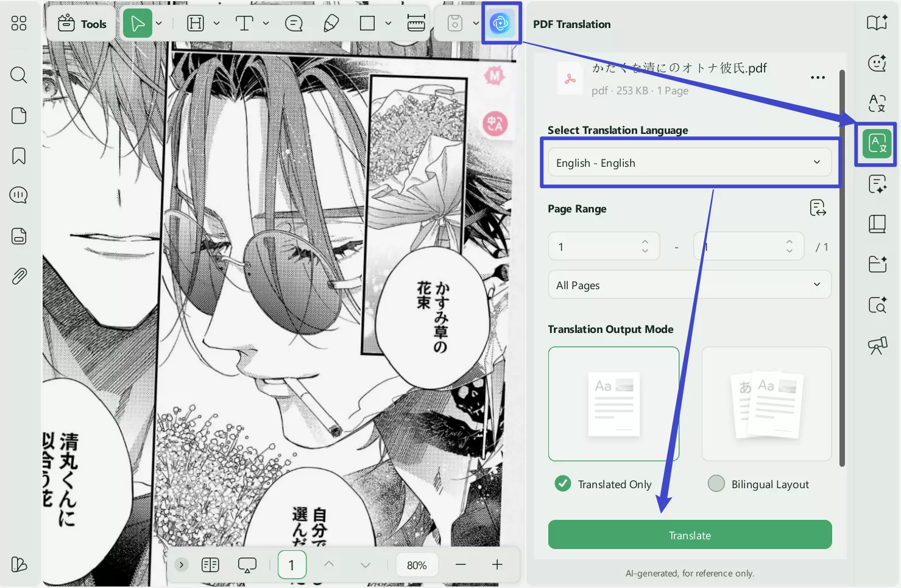Select the Shape rectangle tool

coord(367,23)
